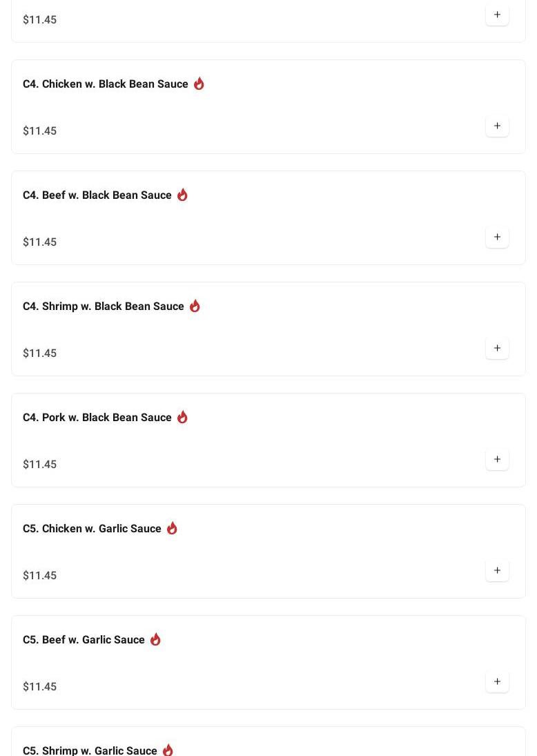Click spicy flame icon on C4 Beef
Image resolution: width=537 pixels, height=756 pixels.
[x=182, y=195]
